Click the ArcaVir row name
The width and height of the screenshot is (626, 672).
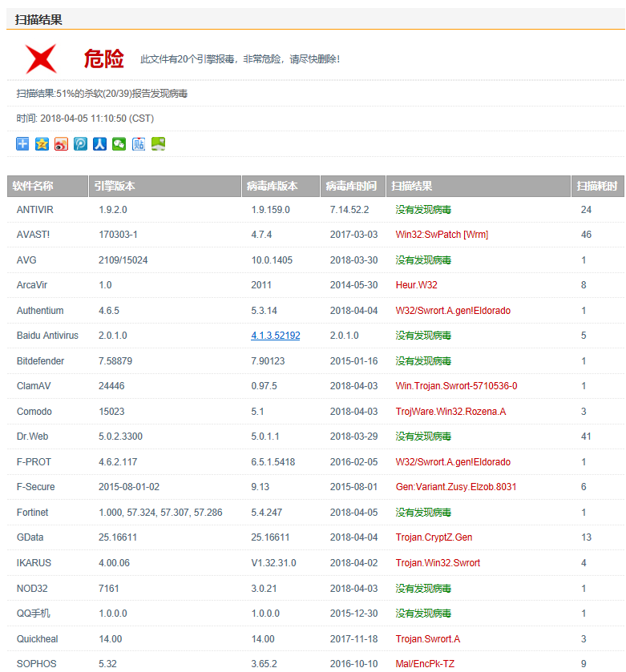[x=32, y=285]
